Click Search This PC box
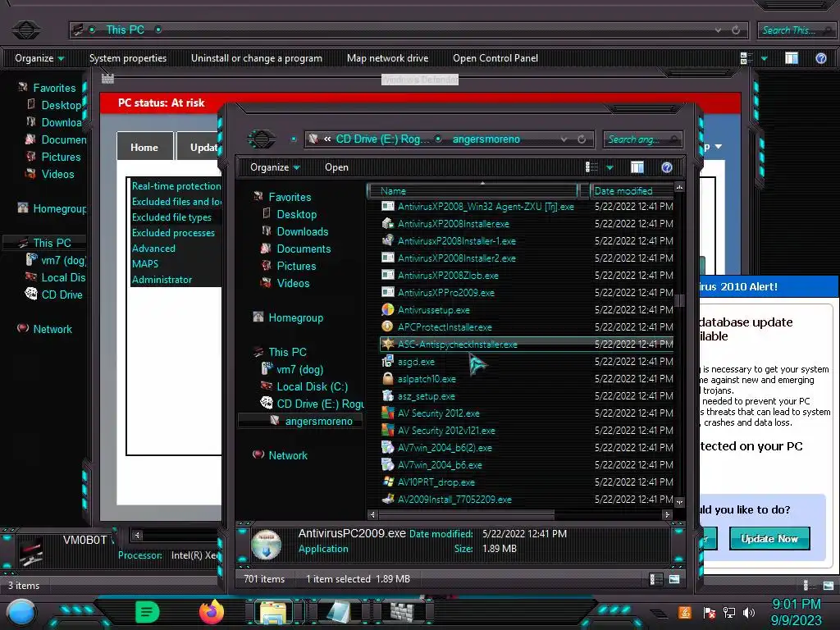840x630 pixels. 796,30
